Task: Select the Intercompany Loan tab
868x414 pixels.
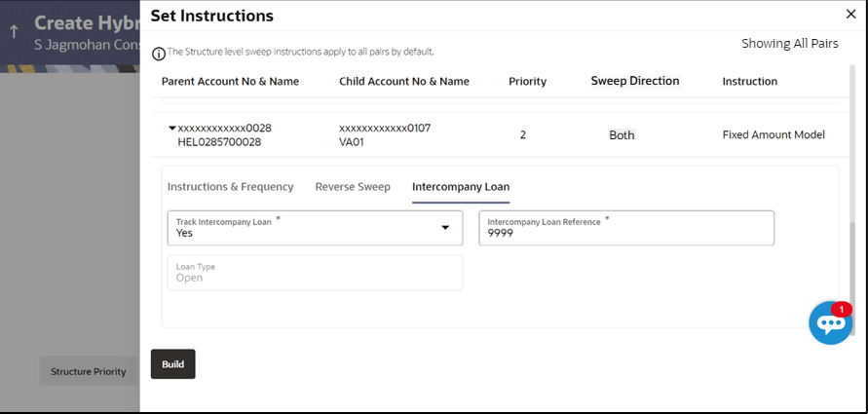Action: (x=461, y=187)
